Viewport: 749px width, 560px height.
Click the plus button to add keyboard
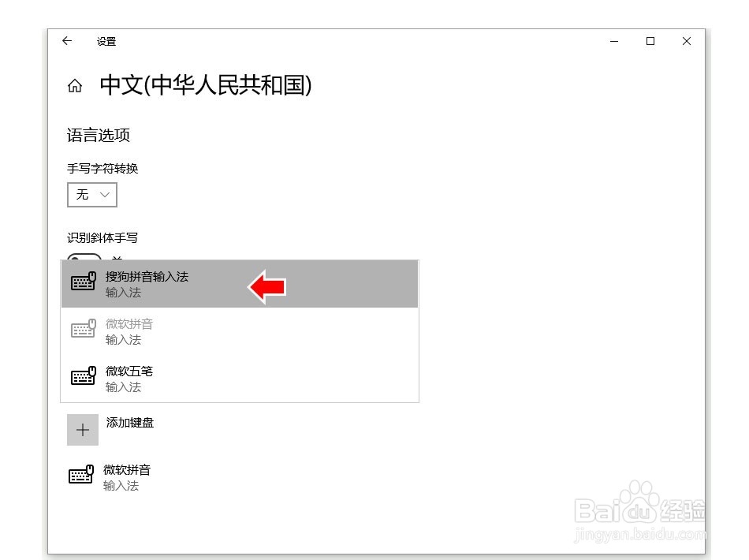pos(83,430)
